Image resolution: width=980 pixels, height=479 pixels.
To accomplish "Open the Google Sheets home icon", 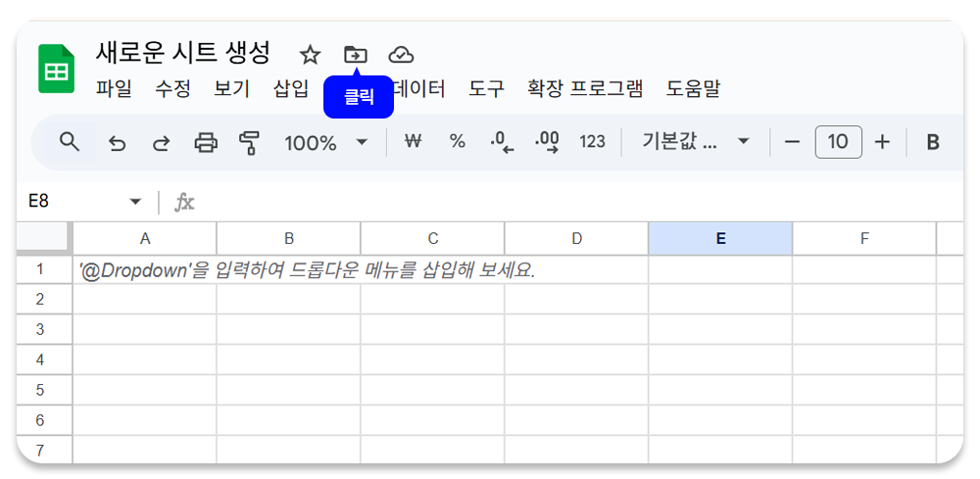I will 56,69.
